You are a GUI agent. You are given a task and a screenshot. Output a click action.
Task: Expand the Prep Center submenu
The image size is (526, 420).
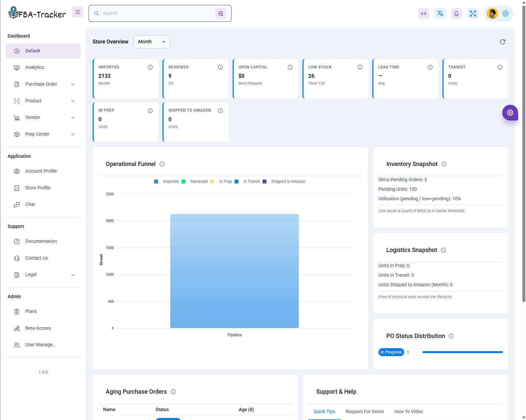tap(43, 134)
